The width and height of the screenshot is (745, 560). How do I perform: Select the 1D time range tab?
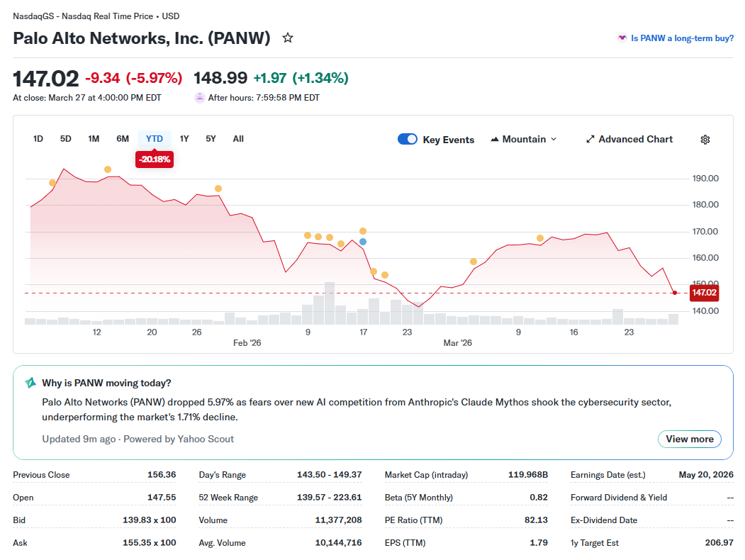38,139
